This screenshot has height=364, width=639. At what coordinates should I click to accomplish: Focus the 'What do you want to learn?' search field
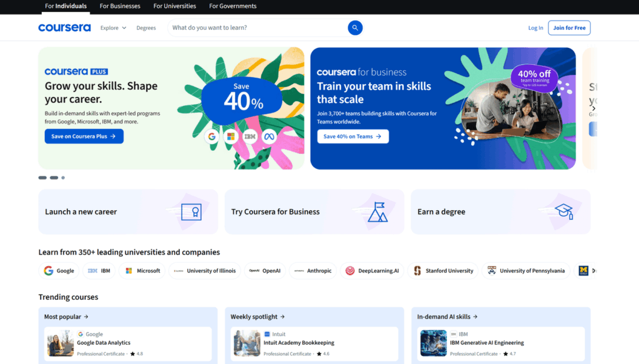click(x=256, y=27)
